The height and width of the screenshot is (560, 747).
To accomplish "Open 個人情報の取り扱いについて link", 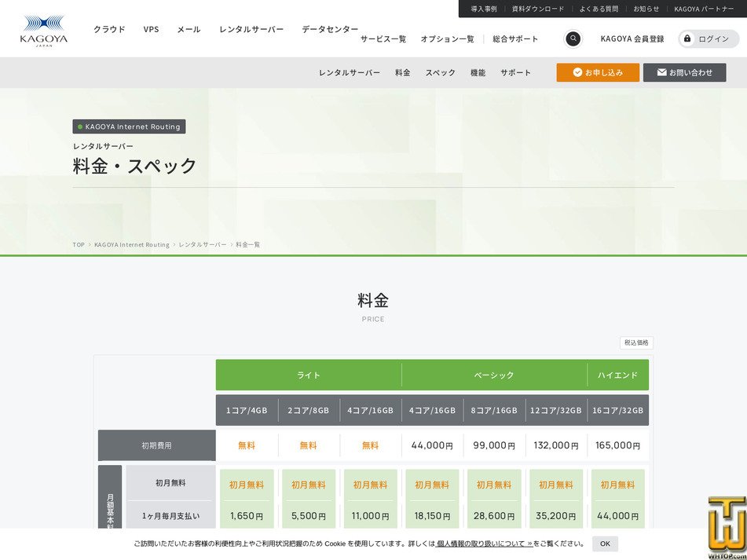I will (484, 544).
